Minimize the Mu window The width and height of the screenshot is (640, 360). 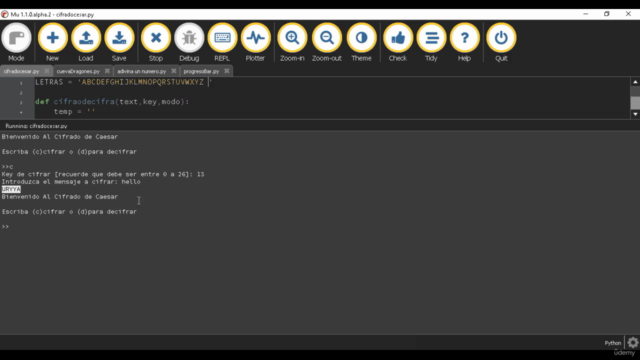(x=586, y=14)
